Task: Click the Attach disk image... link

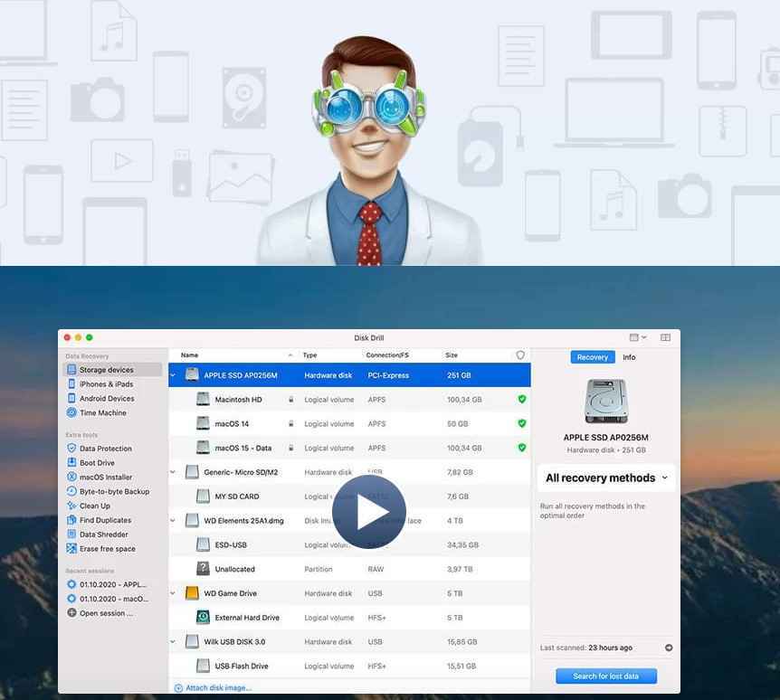Action: coord(213,688)
